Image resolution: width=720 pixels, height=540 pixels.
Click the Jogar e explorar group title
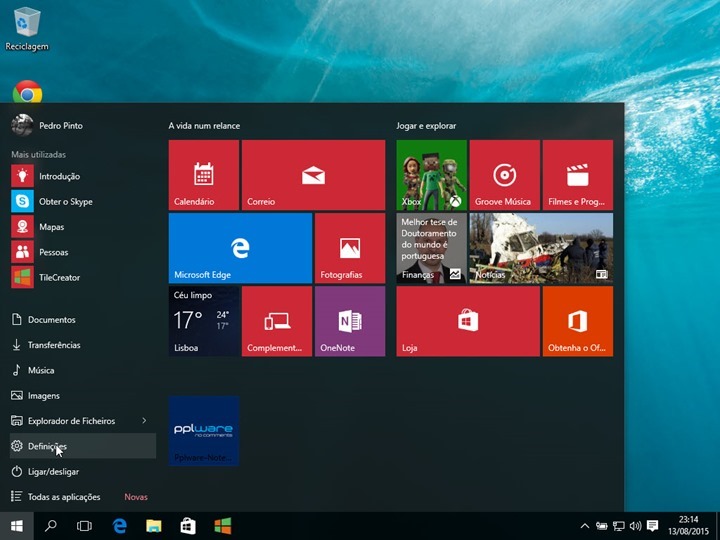point(426,126)
